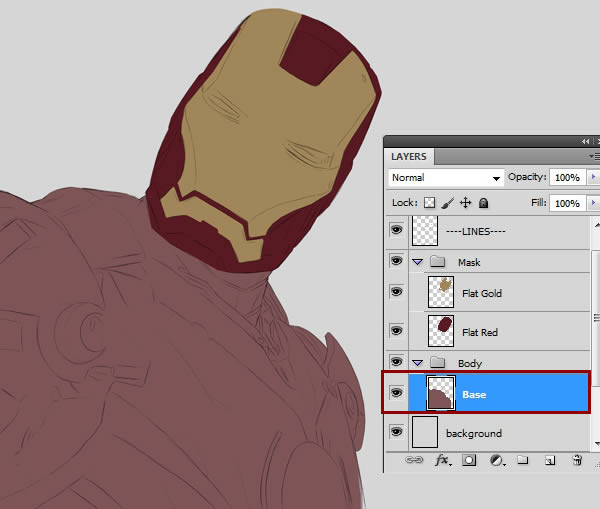Click the Fill 100% field

click(x=567, y=203)
